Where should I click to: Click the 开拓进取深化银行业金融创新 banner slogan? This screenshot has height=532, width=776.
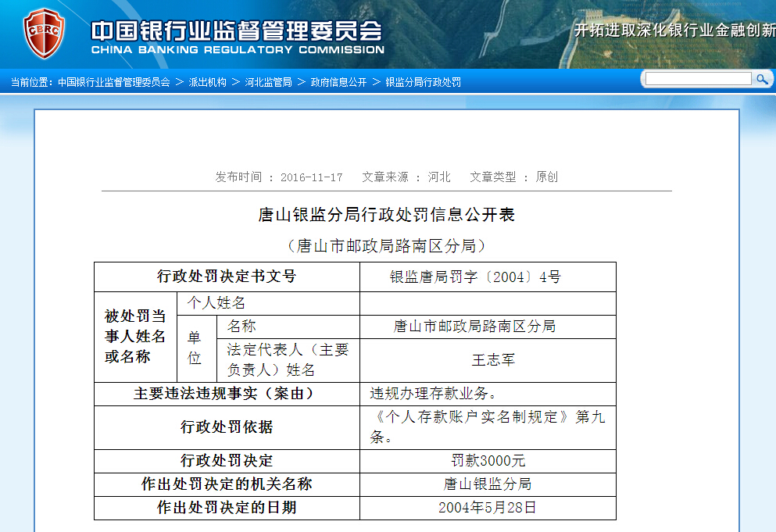674,30
